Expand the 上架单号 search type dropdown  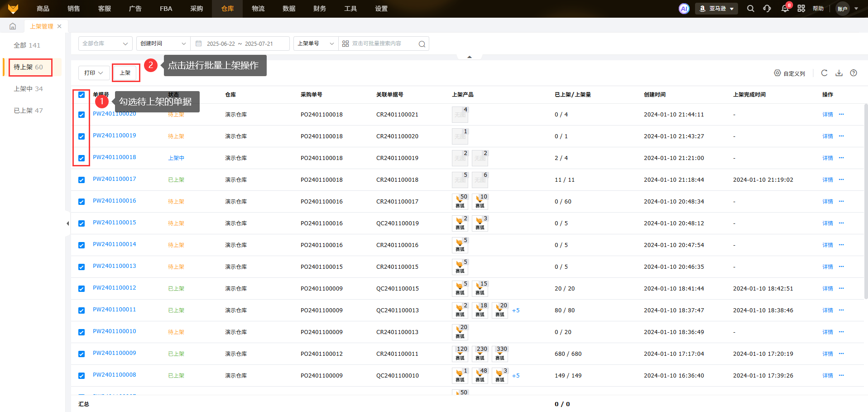coord(316,44)
